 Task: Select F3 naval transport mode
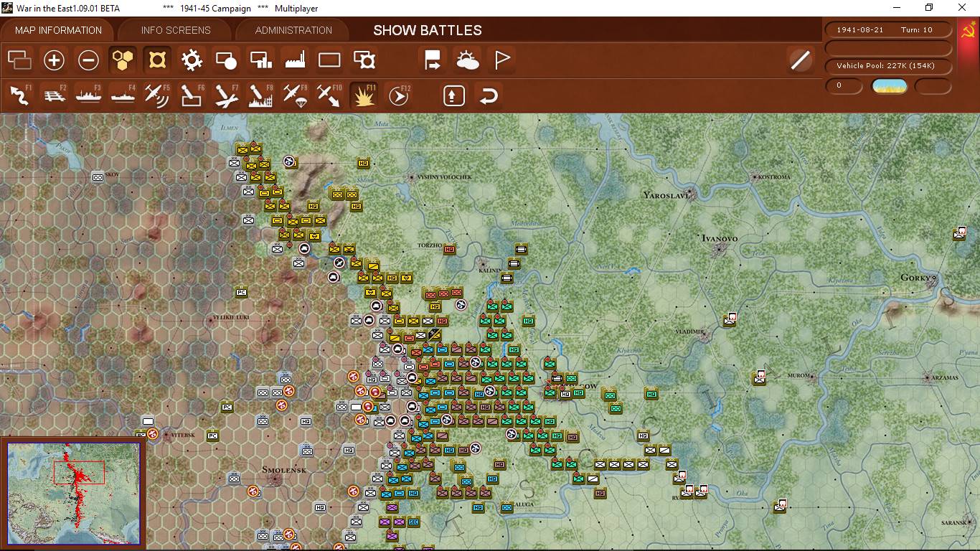tap(88, 95)
